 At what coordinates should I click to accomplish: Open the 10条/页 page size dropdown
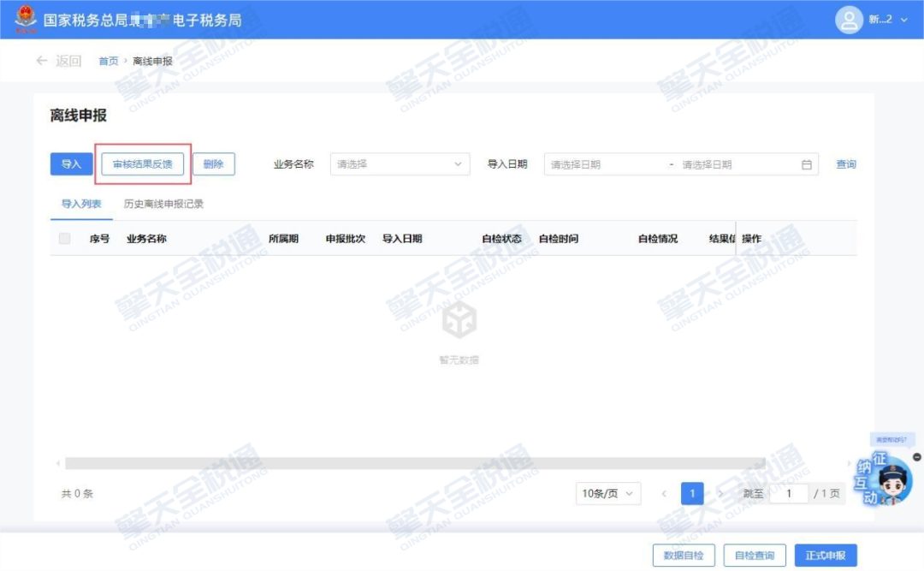[608, 494]
